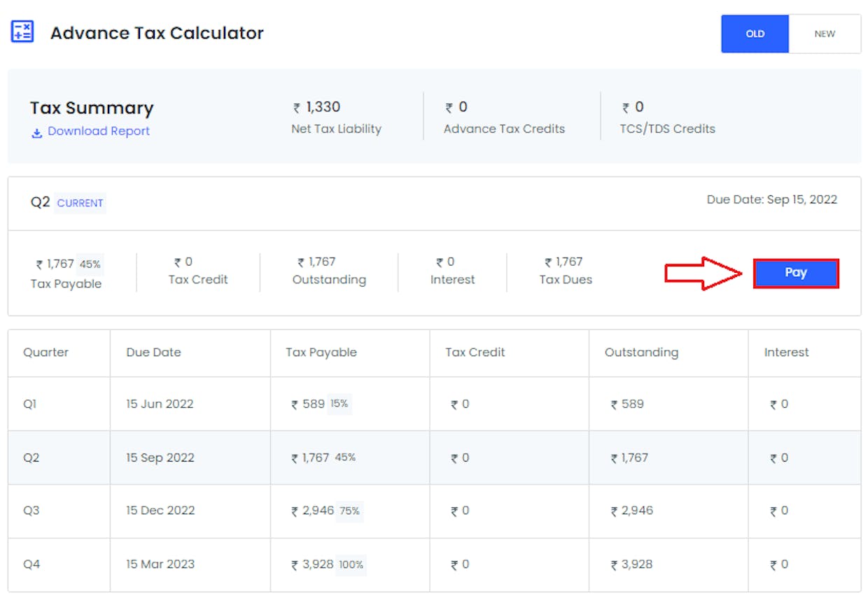Click the Tax Credit column header
The height and width of the screenshot is (603, 868).
point(475,352)
